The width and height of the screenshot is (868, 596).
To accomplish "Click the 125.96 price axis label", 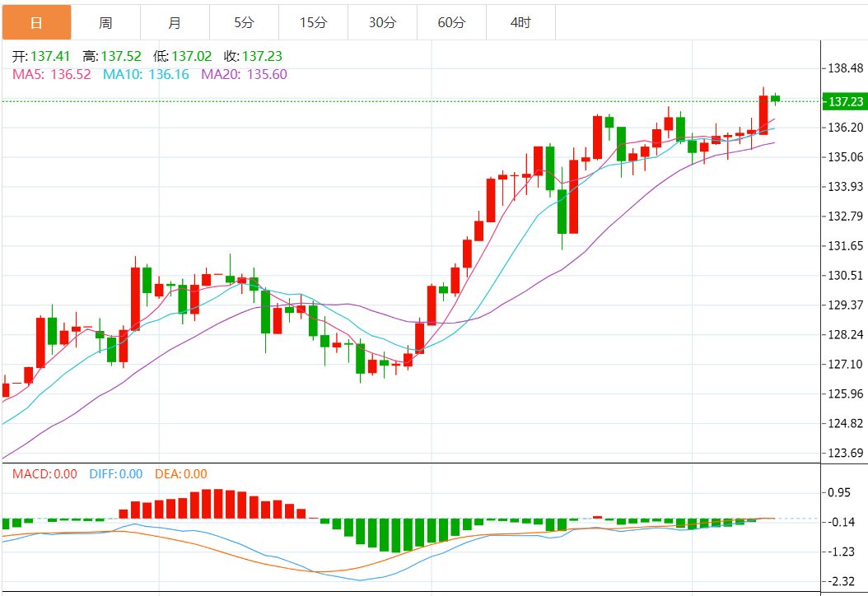I will (845, 393).
